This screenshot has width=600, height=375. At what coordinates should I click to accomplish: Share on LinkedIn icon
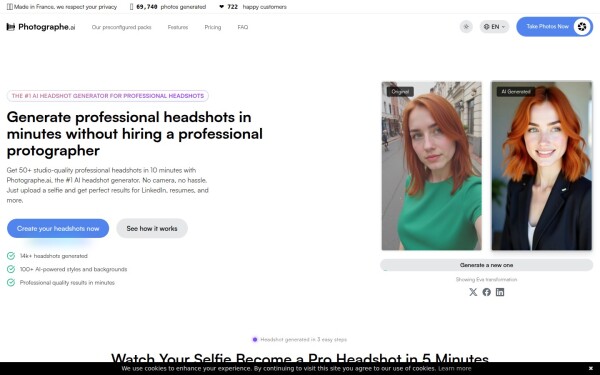pos(500,292)
